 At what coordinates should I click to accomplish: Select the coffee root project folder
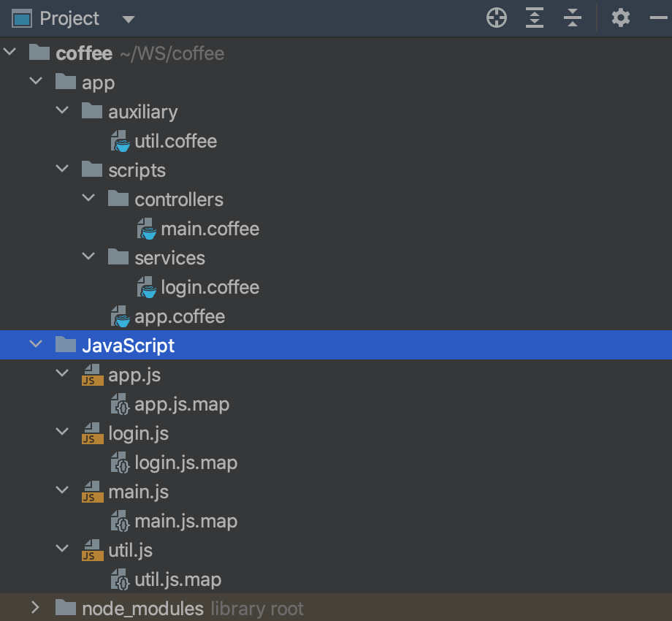(84, 53)
